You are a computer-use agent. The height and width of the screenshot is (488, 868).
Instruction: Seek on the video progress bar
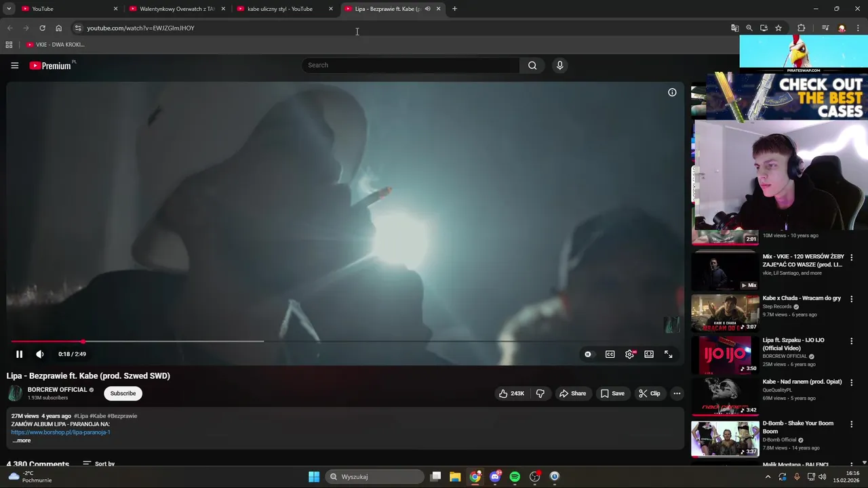(346, 341)
